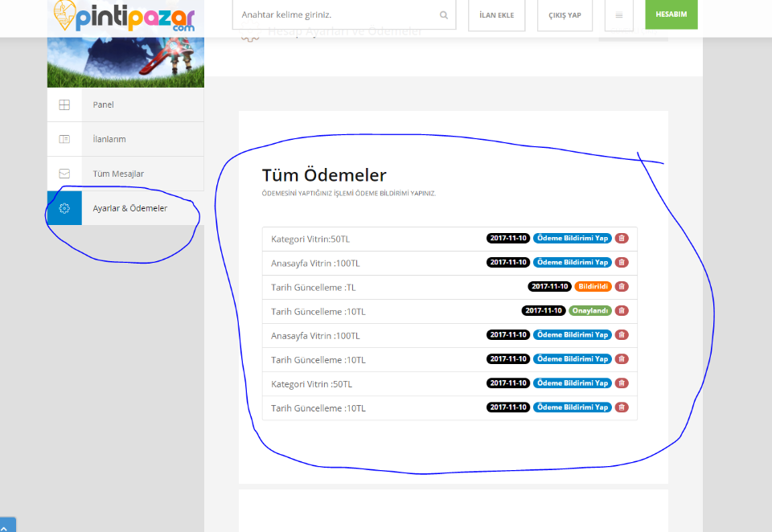Click the Ayarlar & Ödemeler gear icon
The image size is (772, 532).
pos(64,208)
